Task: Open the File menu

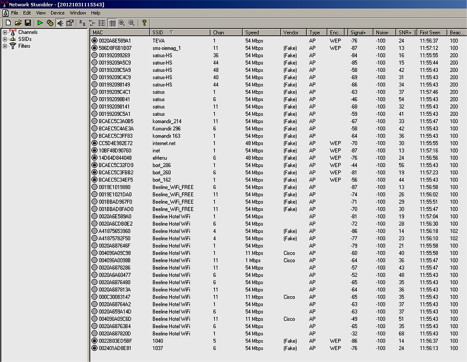Action: tap(14, 13)
